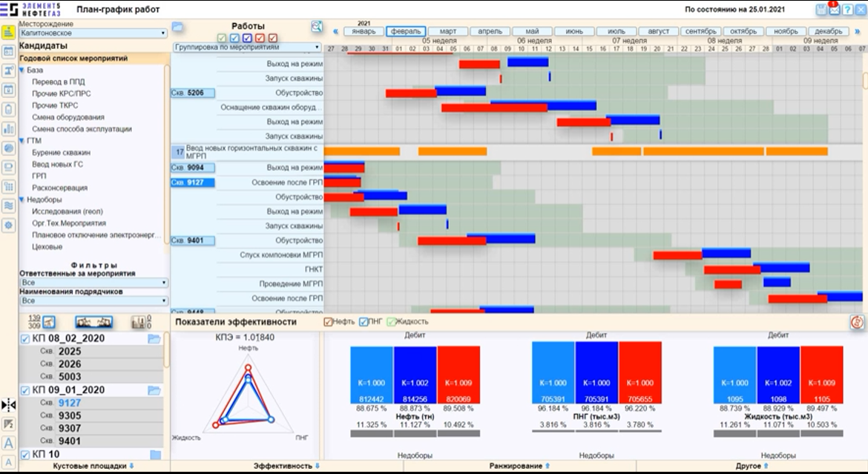Toggle the Нефть checkbox
Viewport: 868px width, 474px height.
coord(328,322)
